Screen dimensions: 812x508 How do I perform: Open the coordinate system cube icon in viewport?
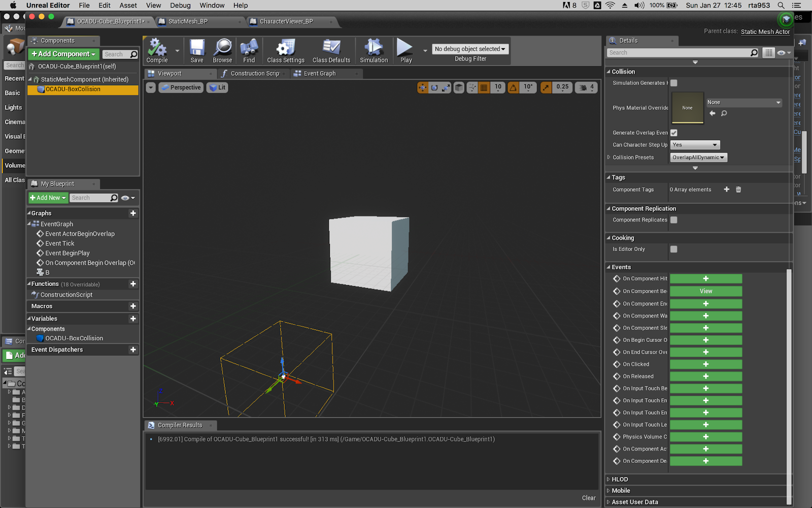pos(459,88)
